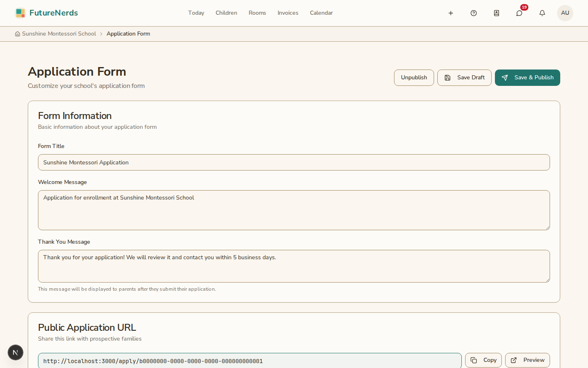Screen dimensions: 588x368
Task: Click the Unpublish button
Action: click(414, 78)
